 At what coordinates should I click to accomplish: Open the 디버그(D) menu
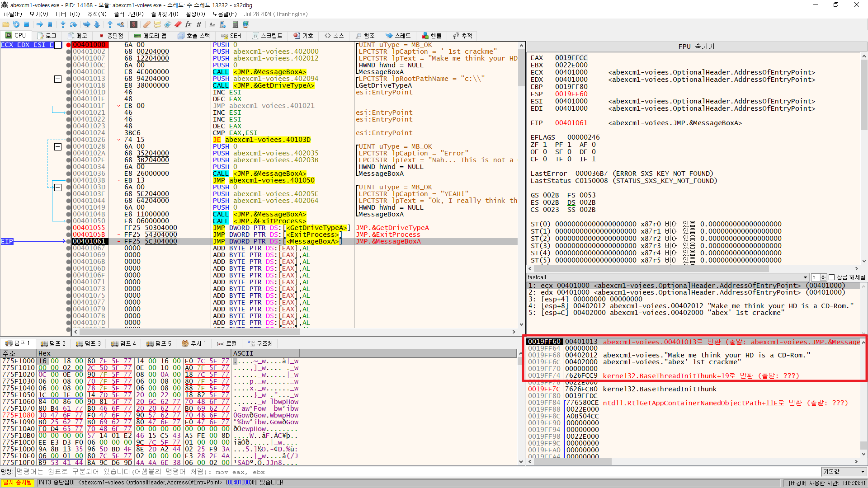(x=67, y=14)
